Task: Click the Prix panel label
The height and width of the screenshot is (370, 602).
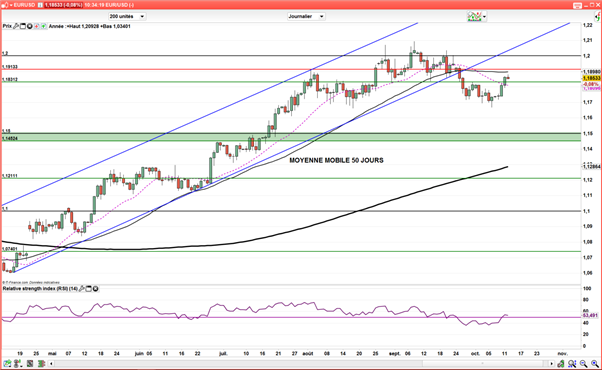Action: 7,26
